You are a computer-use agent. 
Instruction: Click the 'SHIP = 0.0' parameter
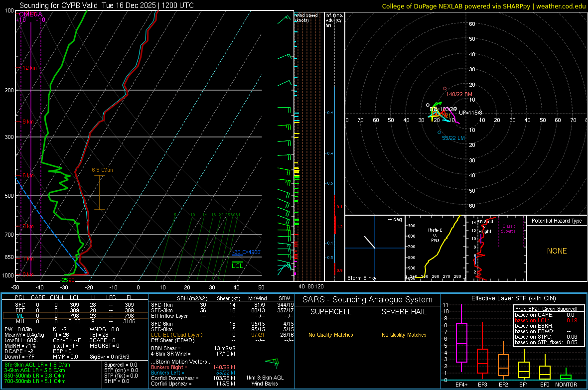116,381
